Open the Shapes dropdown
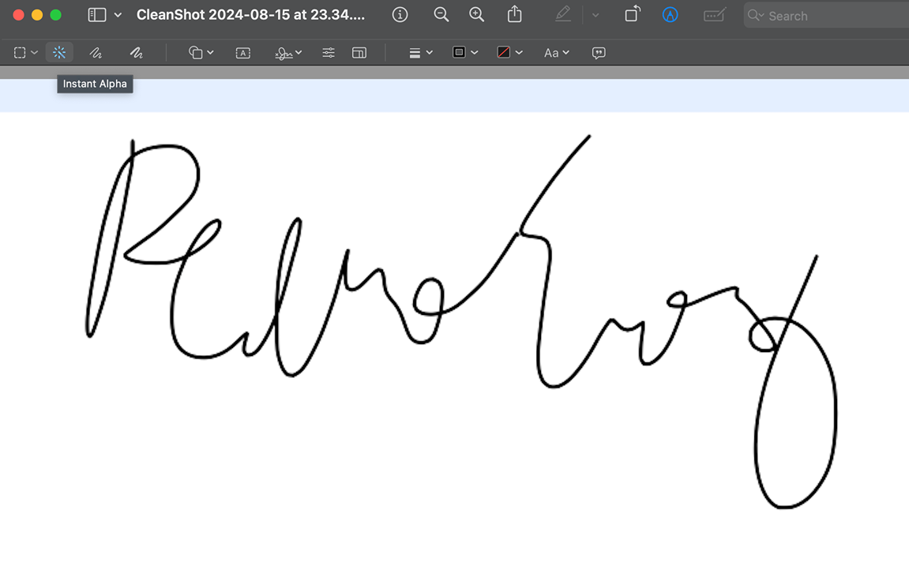The image size is (909, 588). 200,52
